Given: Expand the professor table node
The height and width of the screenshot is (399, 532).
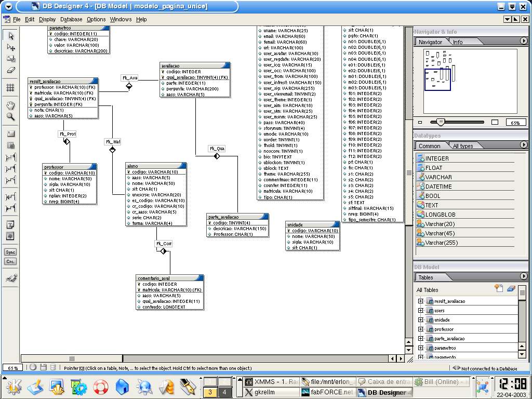Looking at the screenshot, I should [421, 329].
